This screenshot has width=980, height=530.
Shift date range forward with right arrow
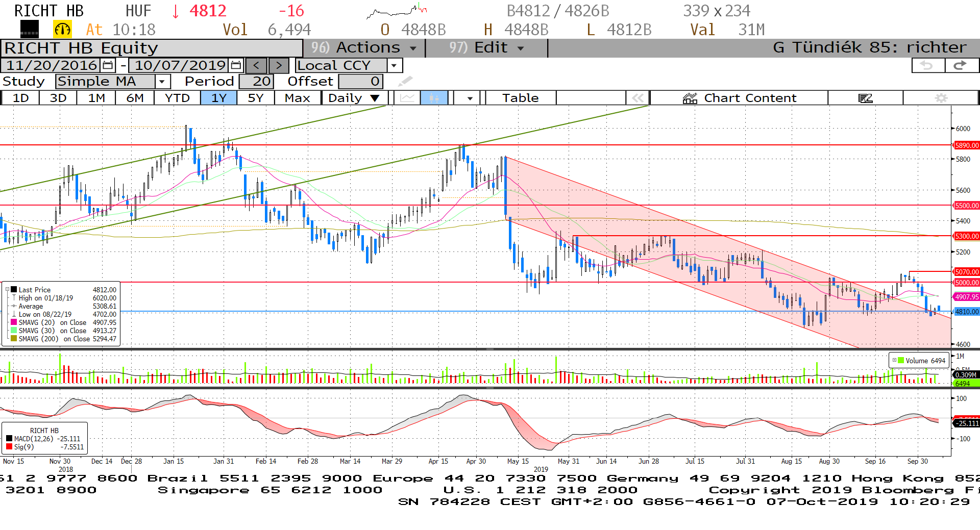(279, 65)
